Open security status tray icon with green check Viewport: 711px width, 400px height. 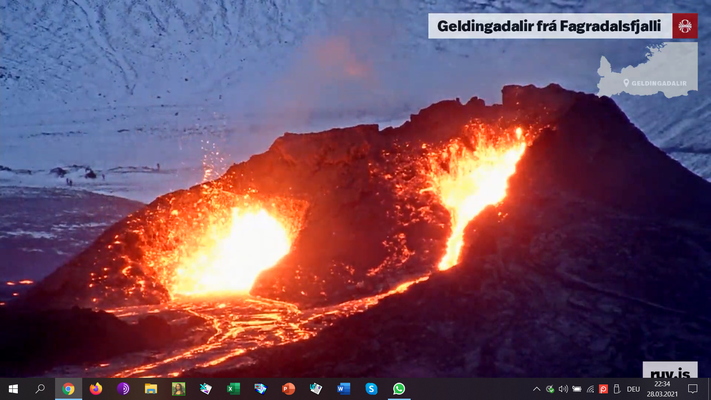tap(550, 389)
